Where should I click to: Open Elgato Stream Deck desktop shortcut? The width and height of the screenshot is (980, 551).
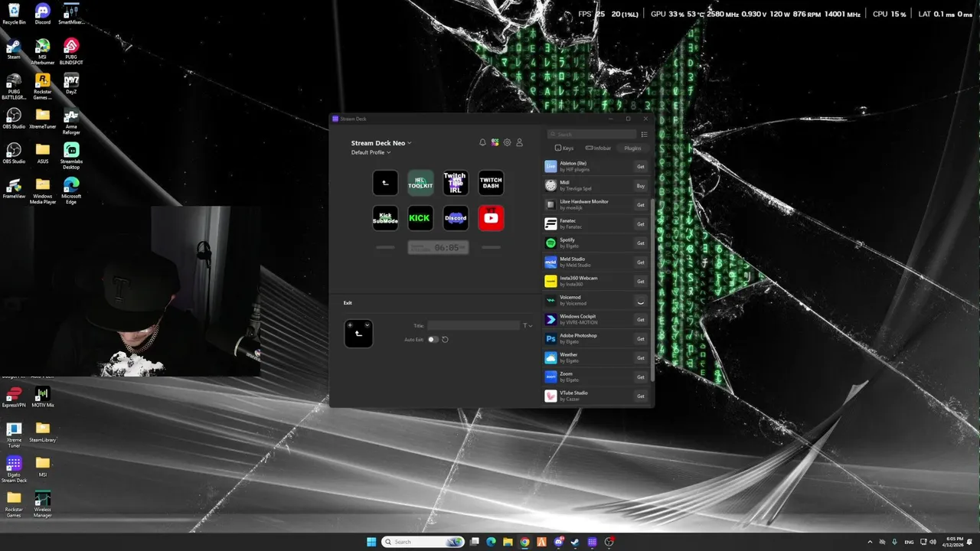[x=14, y=469]
